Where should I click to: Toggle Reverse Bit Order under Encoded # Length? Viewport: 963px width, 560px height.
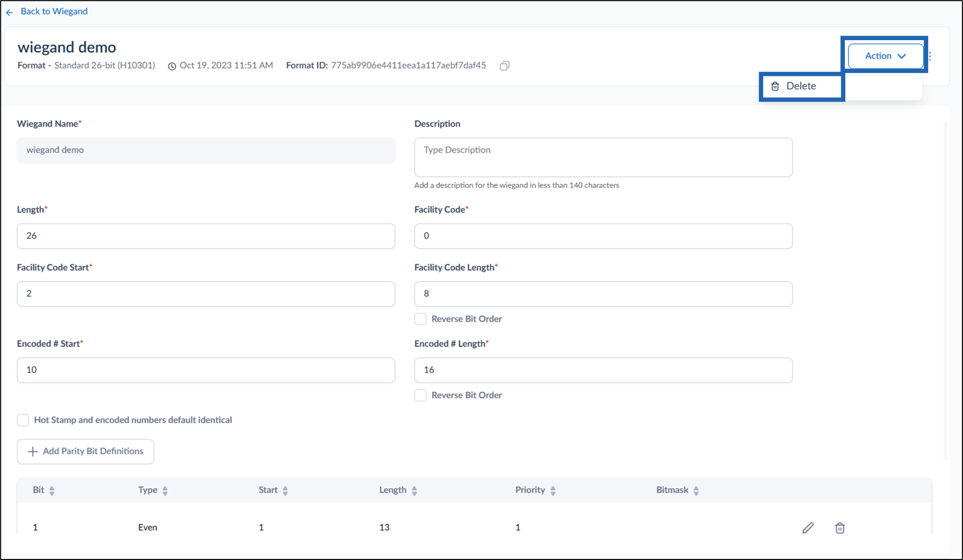420,395
